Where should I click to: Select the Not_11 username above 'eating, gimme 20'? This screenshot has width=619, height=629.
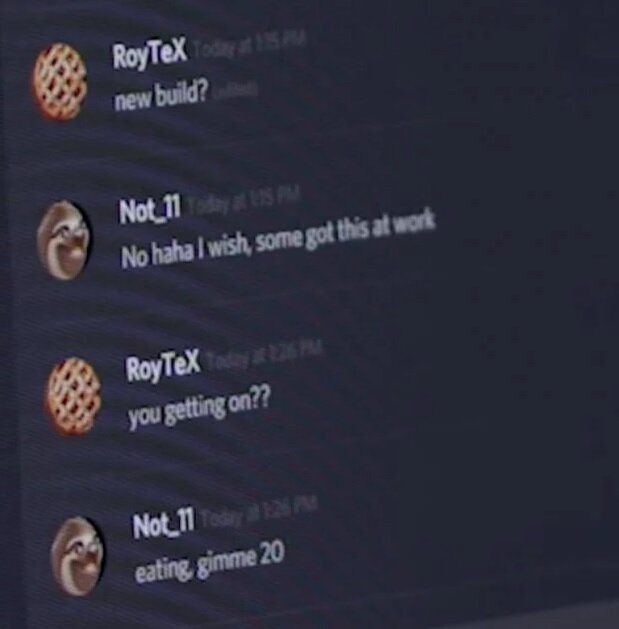164,523
